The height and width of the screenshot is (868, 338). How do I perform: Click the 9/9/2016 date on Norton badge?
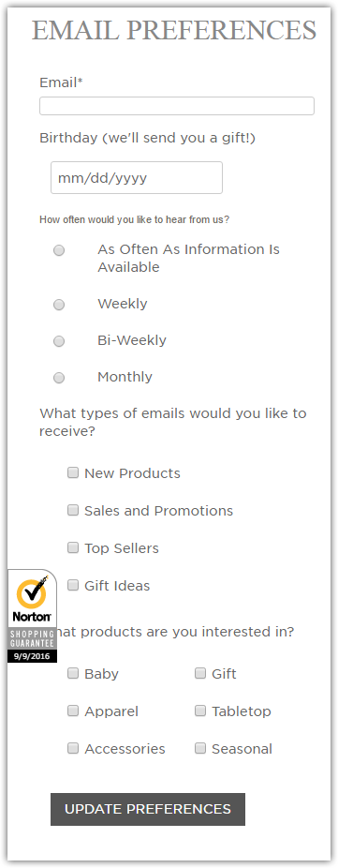pyautogui.click(x=32, y=656)
